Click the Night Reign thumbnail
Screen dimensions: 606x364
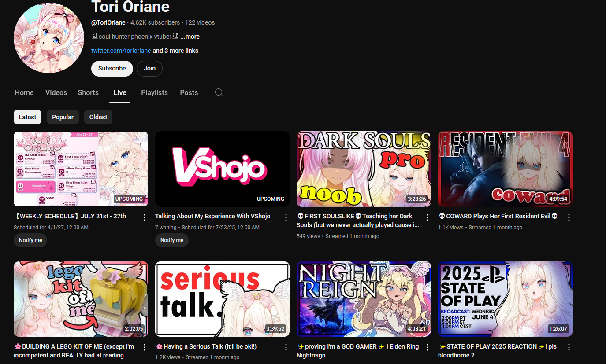tap(364, 299)
